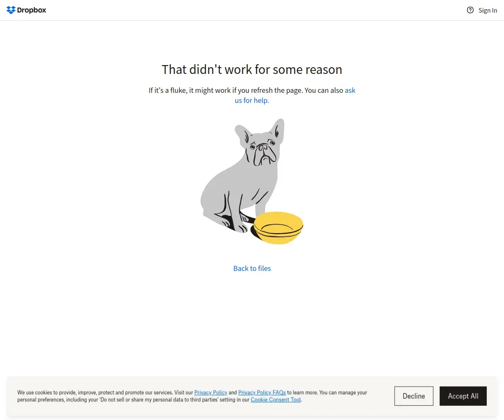Accept cookies with the Accept All button
This screenshot has width=504, height=420.
coord(463,396)
